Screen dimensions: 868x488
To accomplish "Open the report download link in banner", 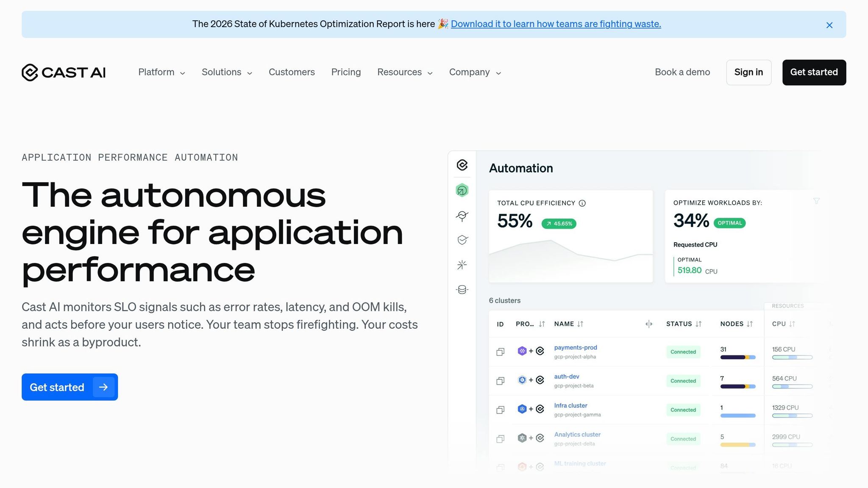I will tap(556, 24).
